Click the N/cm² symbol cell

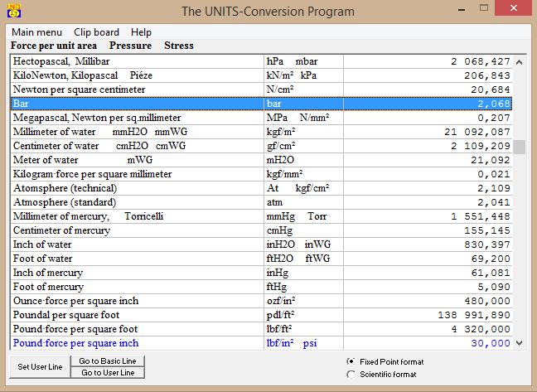(304, 90)
